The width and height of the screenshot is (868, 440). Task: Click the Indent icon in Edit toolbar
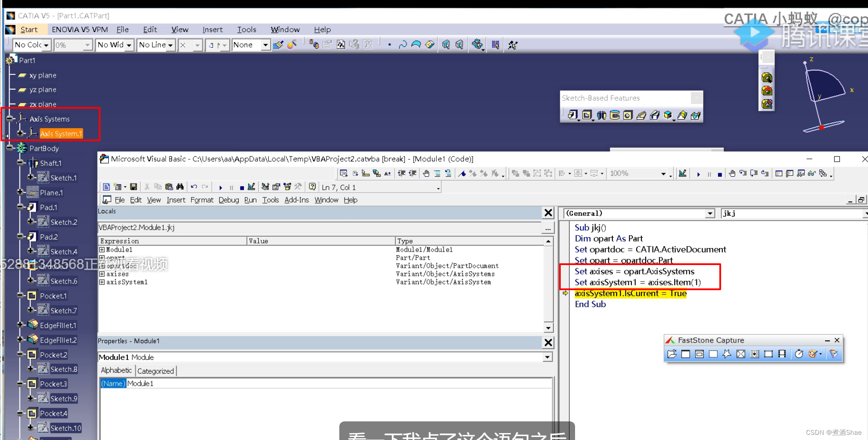[x=402, y=173]
